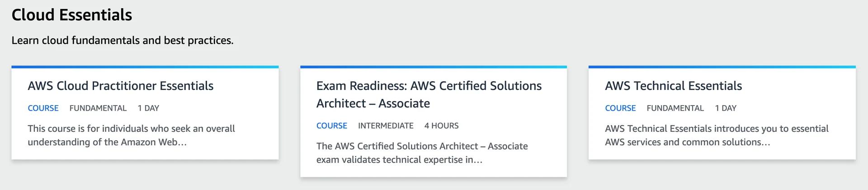Open the AWS Cloud Practitioner Essentials course title
Viewport: 868px width, 190px height.
[x=120, y=86]
